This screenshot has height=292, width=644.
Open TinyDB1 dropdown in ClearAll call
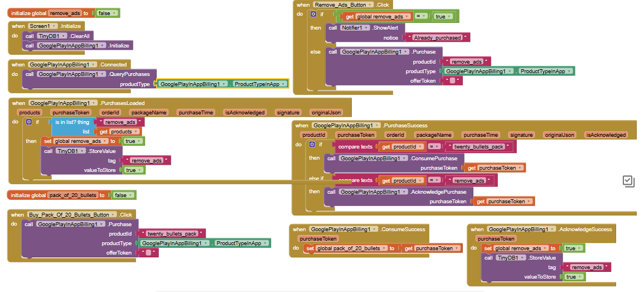[52, 36]
